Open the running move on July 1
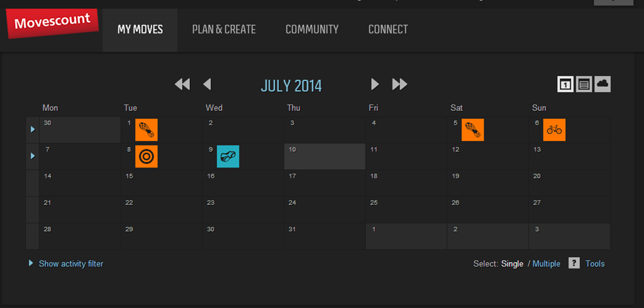Image resolution: width=644 pixels, height=308 pixels. tap(146, 130)
